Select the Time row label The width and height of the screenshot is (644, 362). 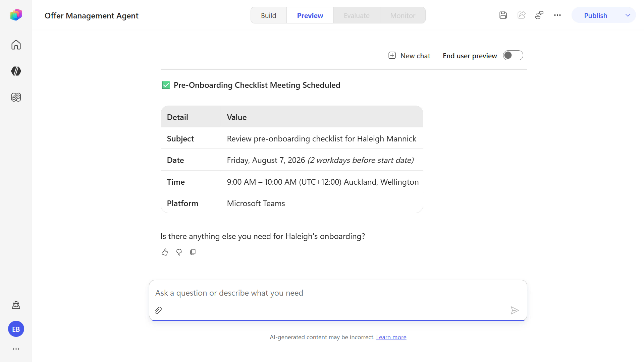pos(191,182)
